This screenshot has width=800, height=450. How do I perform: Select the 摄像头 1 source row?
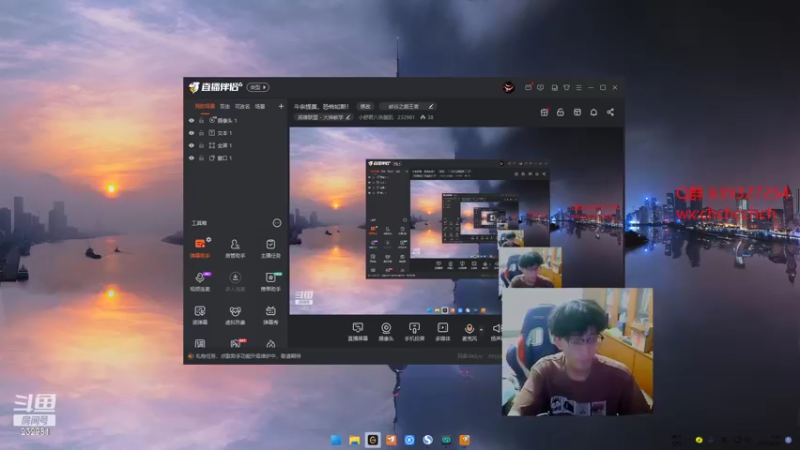pos(236,120)
